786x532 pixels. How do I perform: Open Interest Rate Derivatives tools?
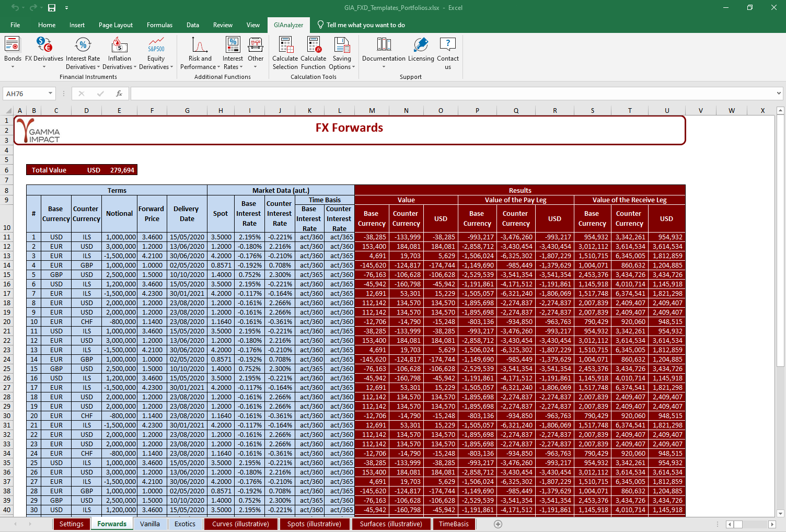click(x=83, y=52)
